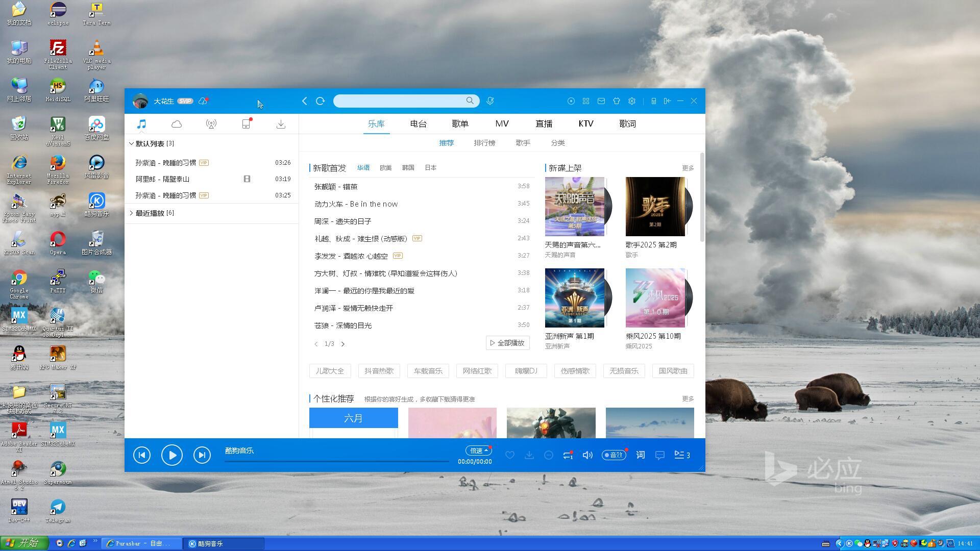
Task: Toggle the 音效 sound effect button
Action: 614,455
